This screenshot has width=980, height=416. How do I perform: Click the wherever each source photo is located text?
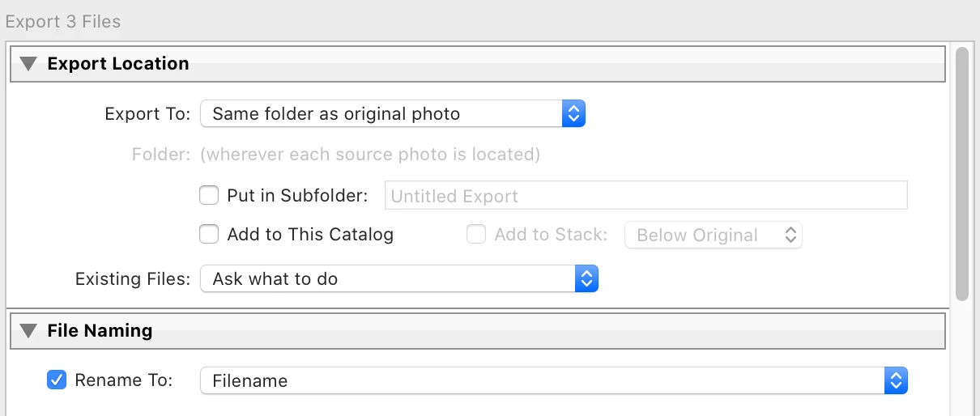click(x=370, y=154)
